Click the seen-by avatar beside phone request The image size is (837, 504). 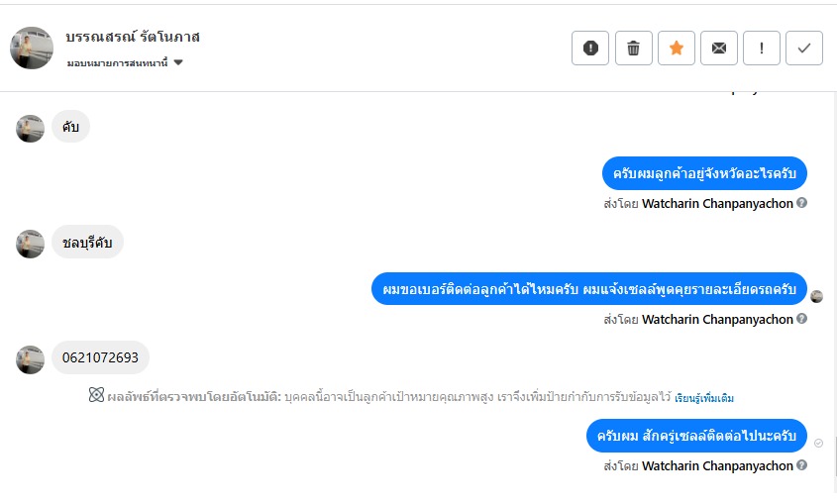817,296
